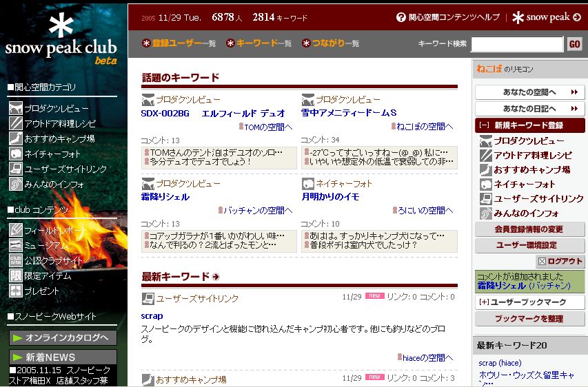Click the ユーザー環境設定 button

pyautogui.click(x=529, y=245)
